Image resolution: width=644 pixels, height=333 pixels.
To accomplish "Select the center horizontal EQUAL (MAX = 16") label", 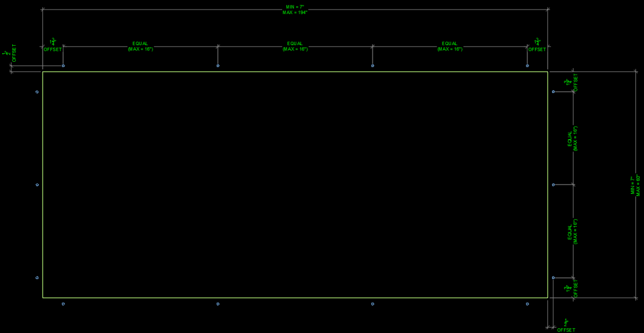I will click(295, 46).
